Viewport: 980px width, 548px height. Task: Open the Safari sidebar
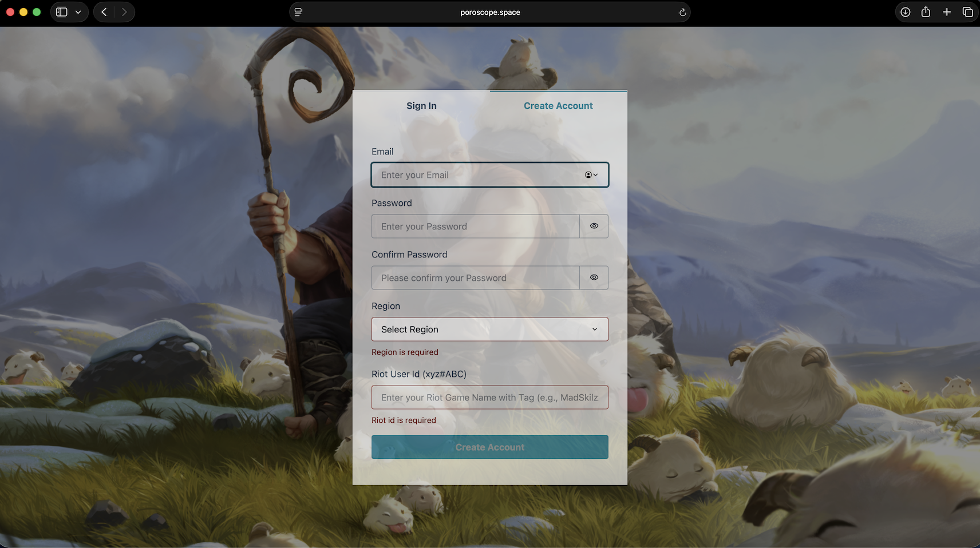(x=62, y=12)
